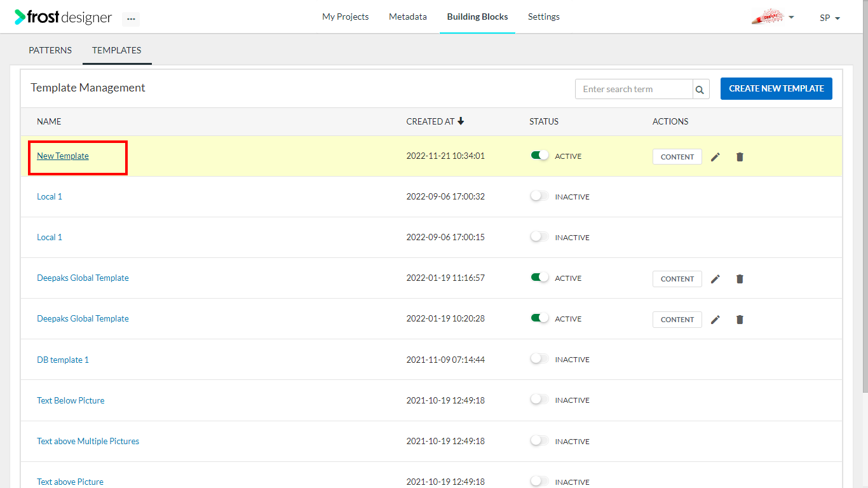Open Local 1 link from 17:00:15
868x488 pixels.
[50, 237]
